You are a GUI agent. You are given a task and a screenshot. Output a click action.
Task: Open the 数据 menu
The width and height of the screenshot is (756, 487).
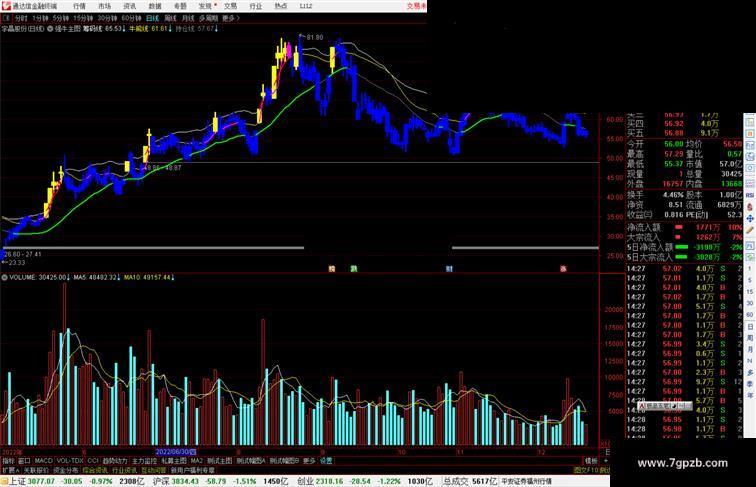155,6
